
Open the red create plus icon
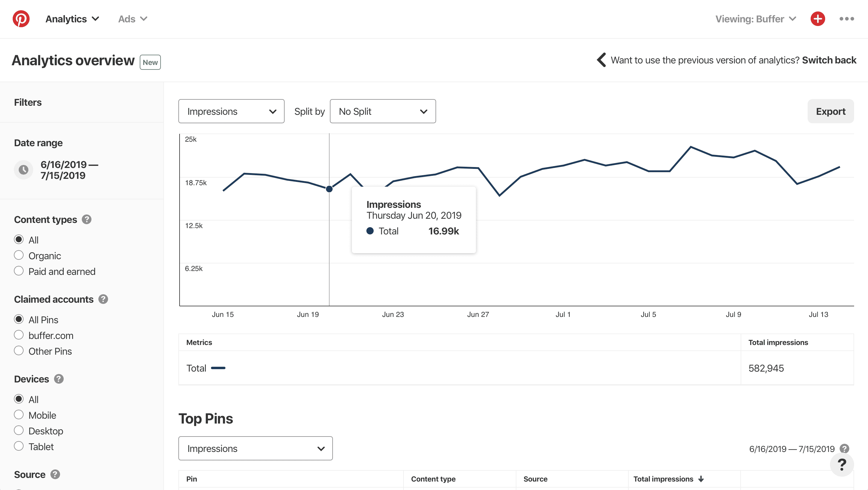tap(818, 19)
